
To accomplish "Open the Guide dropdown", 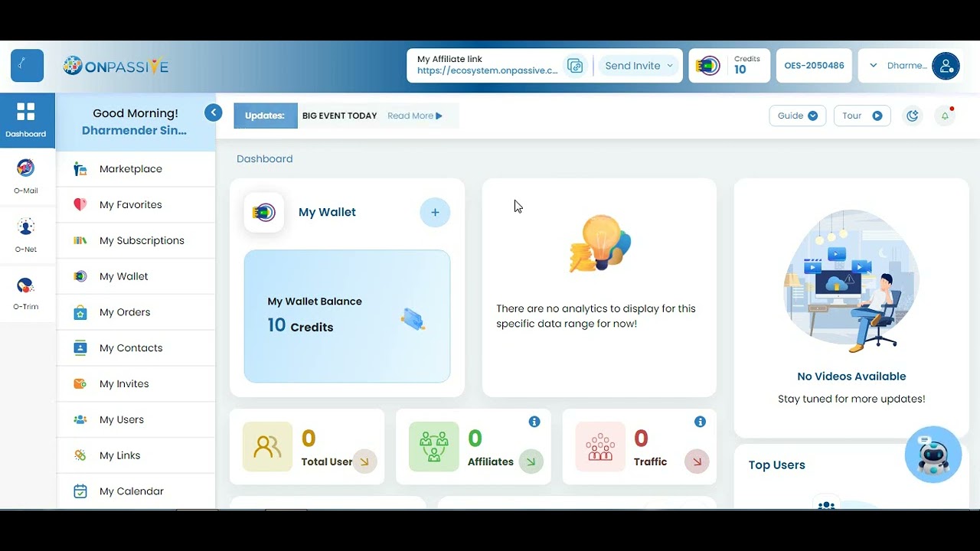I will (x=797, y=116).
